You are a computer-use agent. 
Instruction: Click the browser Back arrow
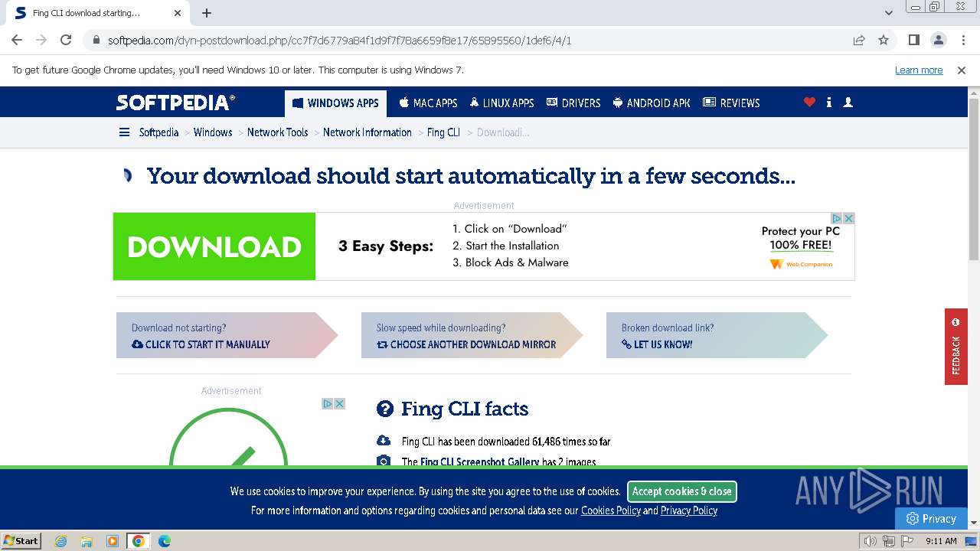(x=17, y=40)
